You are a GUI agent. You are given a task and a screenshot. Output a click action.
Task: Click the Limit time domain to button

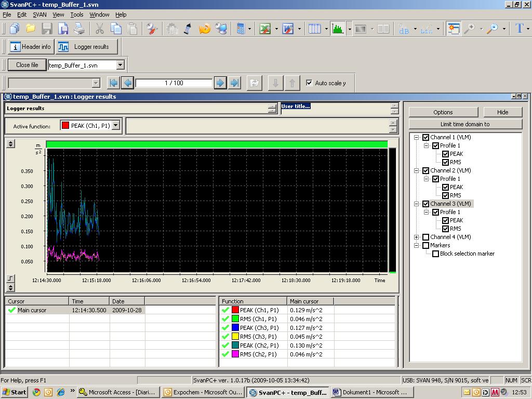[465, 124]
